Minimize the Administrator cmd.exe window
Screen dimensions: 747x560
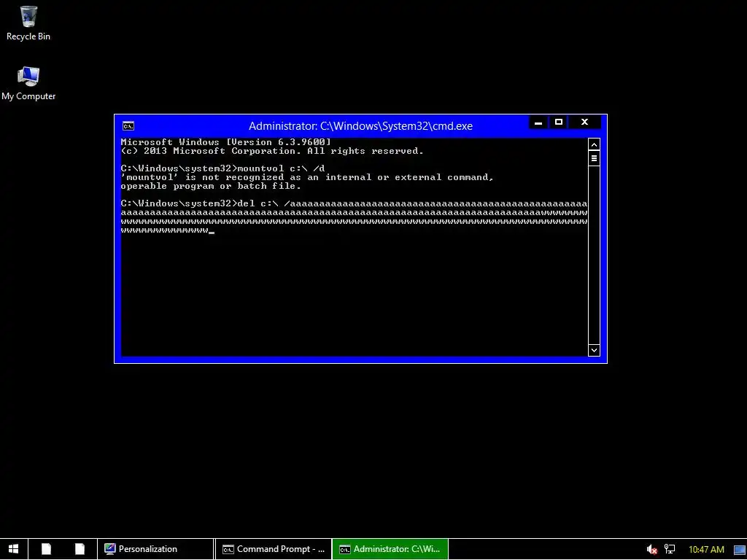[x=538, y=122]
